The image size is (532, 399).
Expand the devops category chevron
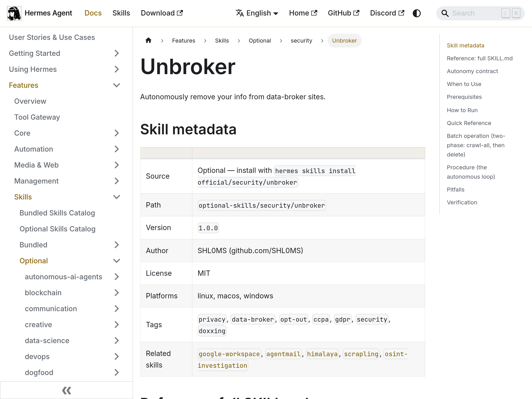click(x=117, y=356)
